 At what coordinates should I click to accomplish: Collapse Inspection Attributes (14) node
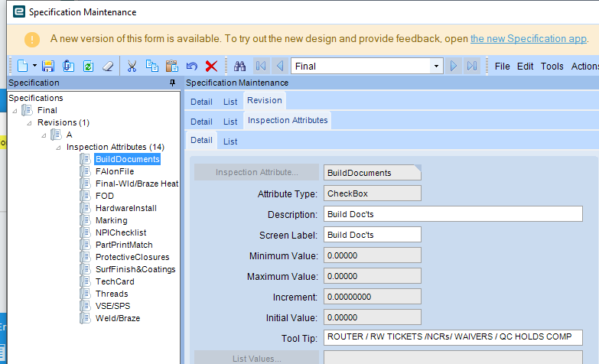coord(58,148)
